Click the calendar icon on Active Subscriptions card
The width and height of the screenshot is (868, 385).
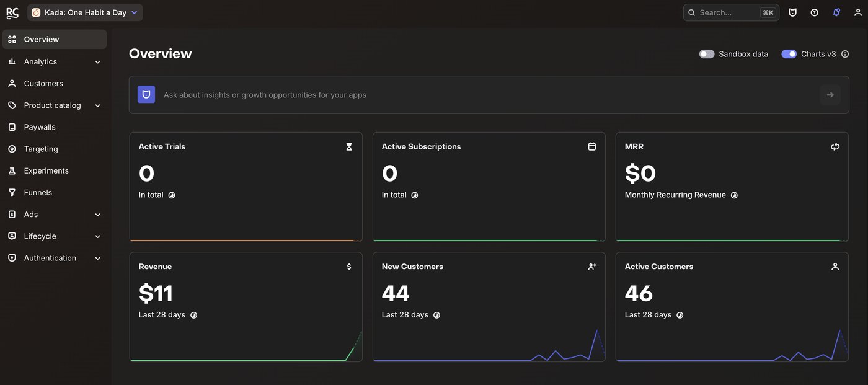click(x=592, y=147)
